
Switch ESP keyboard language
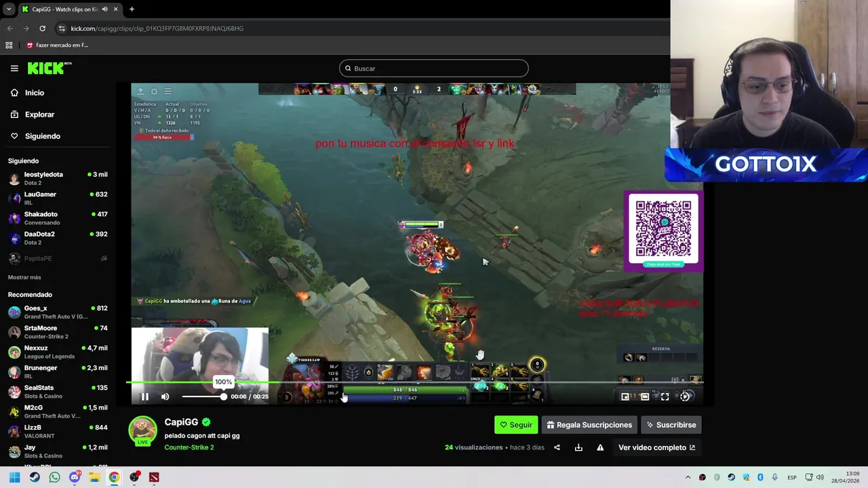tap(791, 477)
